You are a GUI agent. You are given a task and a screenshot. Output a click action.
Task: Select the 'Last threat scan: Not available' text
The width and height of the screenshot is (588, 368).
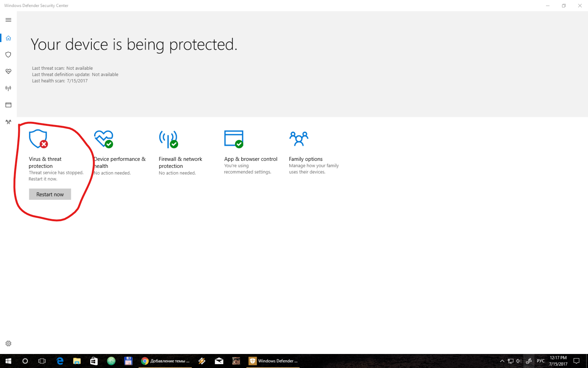[62, 68]
